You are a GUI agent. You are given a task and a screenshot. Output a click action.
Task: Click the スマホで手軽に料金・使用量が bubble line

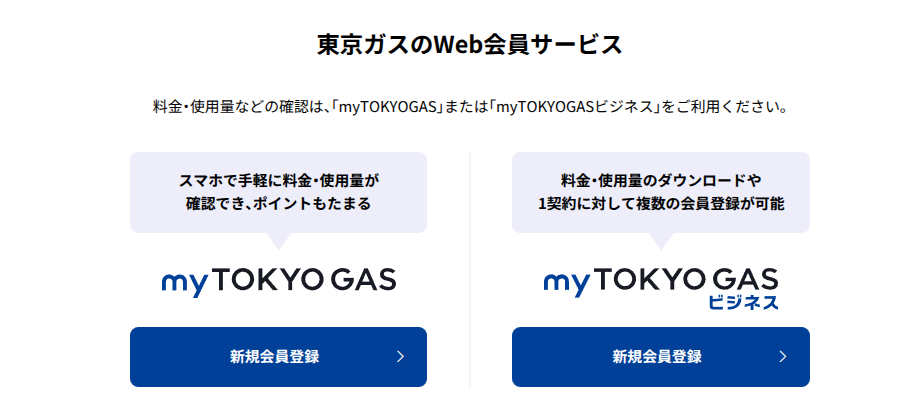[278, 181]
